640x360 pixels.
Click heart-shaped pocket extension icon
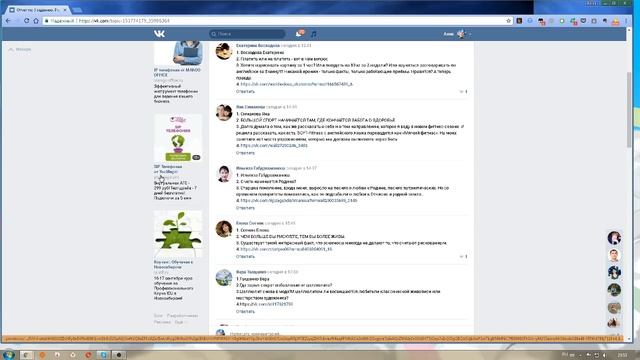click(583, 21)
